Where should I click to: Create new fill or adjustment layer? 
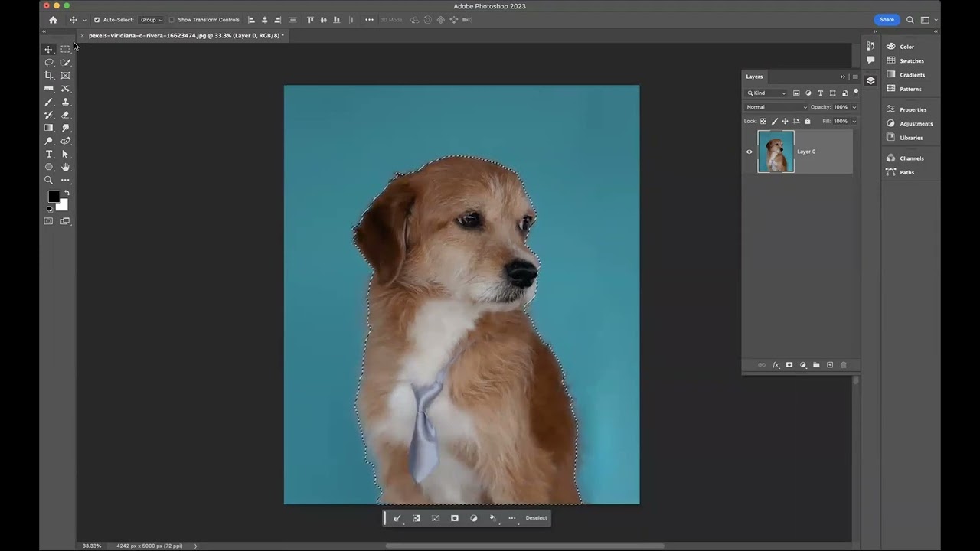pos(803,365)
